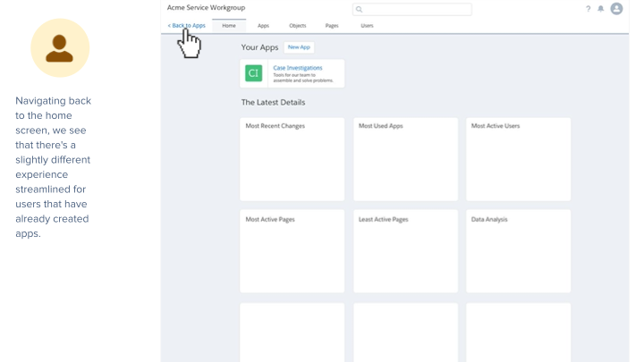Open the Users tab
The width and height of the screenshot is (644, 362).
[x=367, y=26]
